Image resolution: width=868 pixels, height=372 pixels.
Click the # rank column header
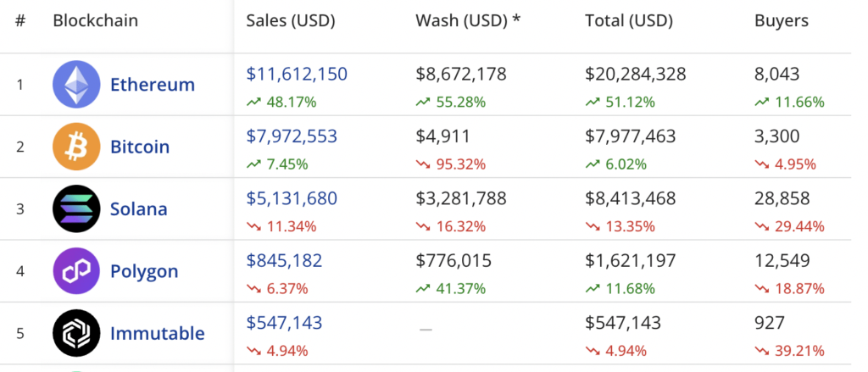point(20,20)
